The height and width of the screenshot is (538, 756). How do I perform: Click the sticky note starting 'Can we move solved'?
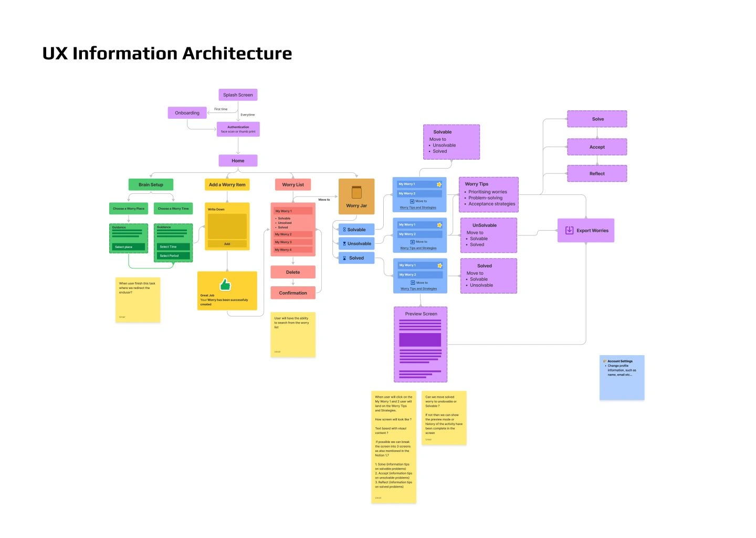444,418
